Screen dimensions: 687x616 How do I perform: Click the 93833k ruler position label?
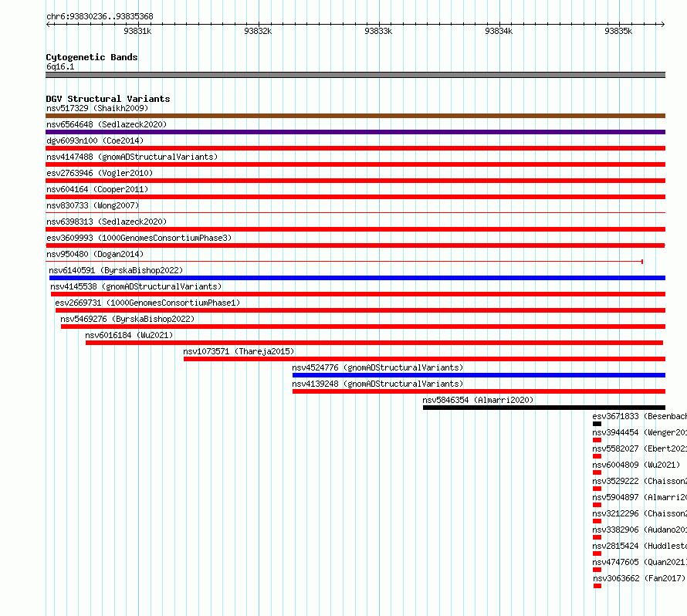point(378,31)
